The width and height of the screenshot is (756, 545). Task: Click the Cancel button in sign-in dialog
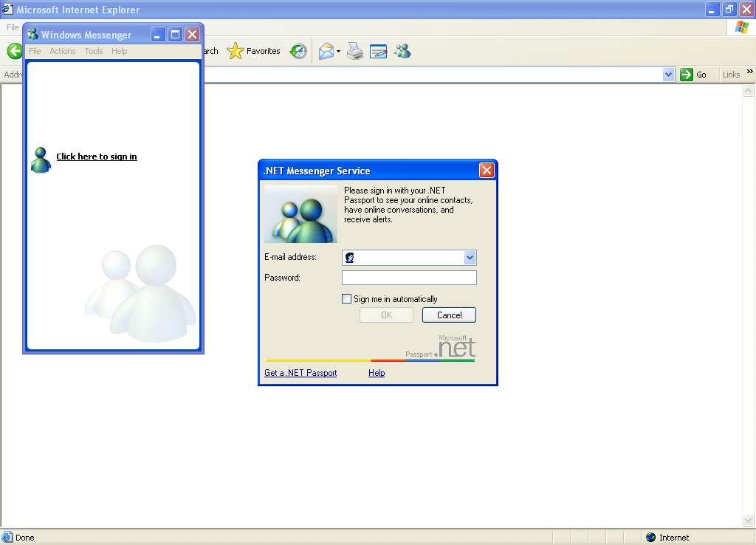click(449, 315)
